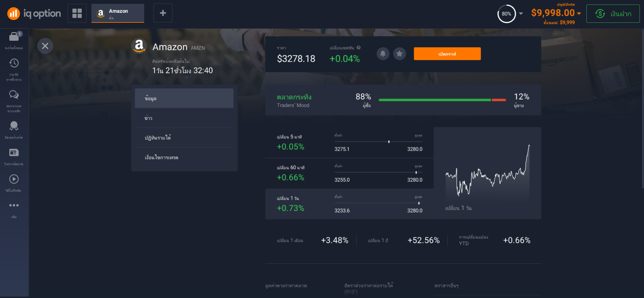Click the green deposit button
This screenshot has width=644, height=298.
[x=613, y=14]
